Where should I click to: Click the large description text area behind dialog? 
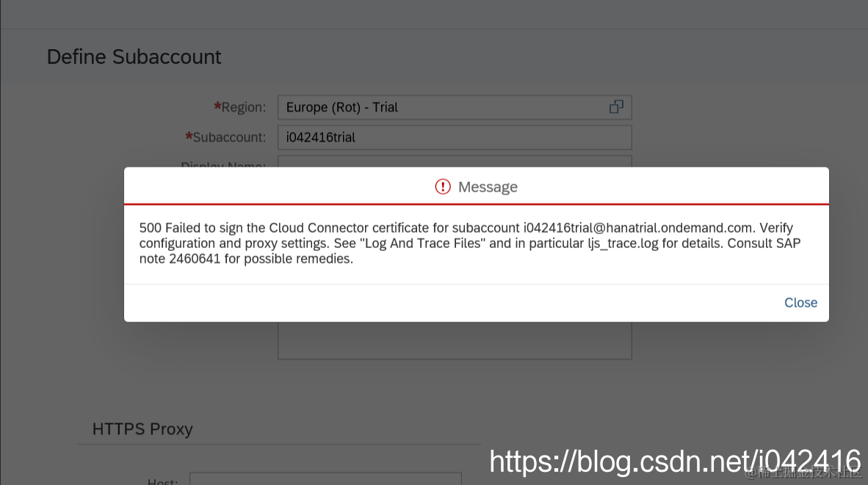point(455,340)
